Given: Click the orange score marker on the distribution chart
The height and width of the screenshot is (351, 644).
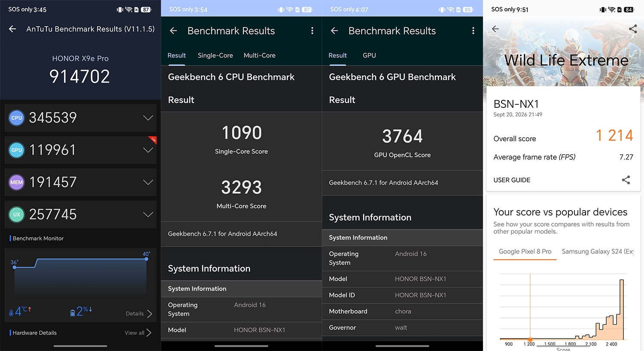Looking at the screenshot, I should [x=530, y=339].
